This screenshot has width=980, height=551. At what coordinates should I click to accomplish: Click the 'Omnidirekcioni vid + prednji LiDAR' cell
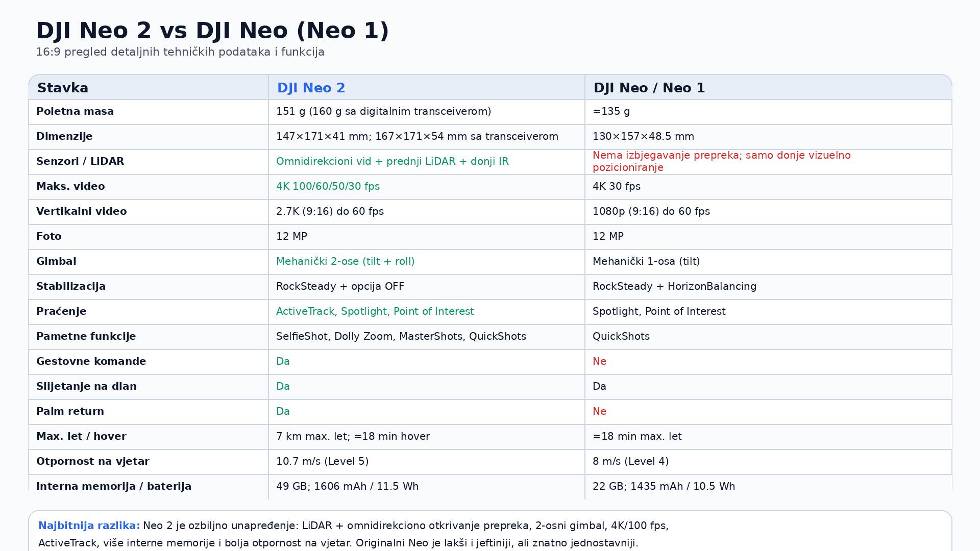(392, 161)
